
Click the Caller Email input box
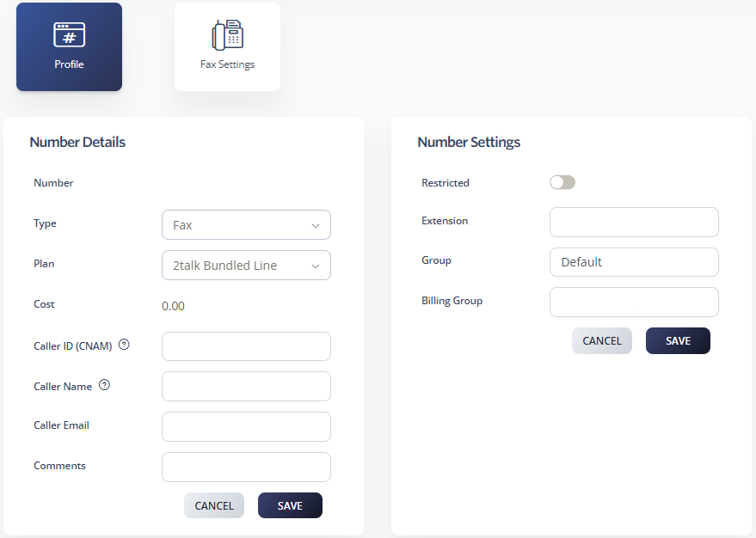coord(246,426)
